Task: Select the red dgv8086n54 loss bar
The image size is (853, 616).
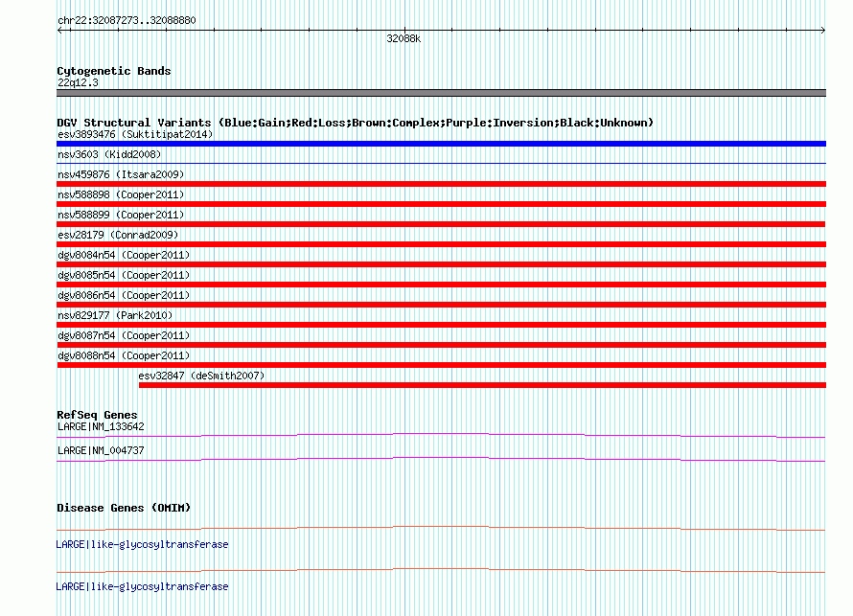Action: click(441, 305)
